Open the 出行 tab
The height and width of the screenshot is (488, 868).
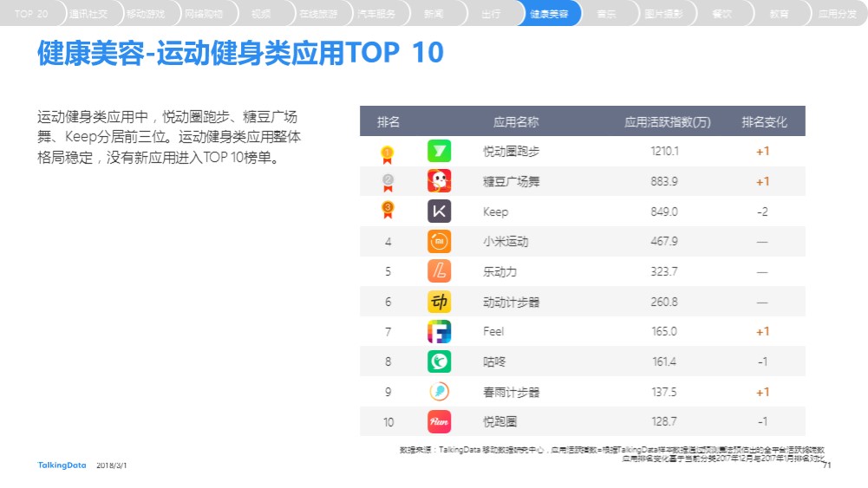pyautogui.click(x=491, y=14)
